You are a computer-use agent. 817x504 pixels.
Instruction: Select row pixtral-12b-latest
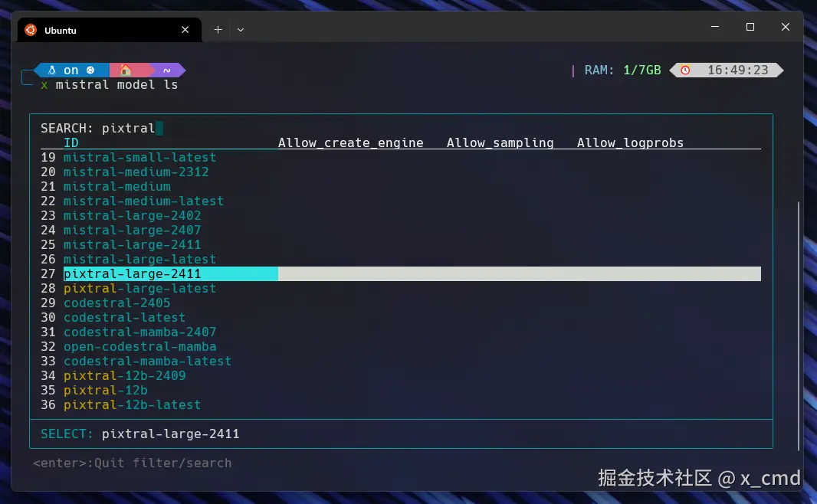point(401,405)
